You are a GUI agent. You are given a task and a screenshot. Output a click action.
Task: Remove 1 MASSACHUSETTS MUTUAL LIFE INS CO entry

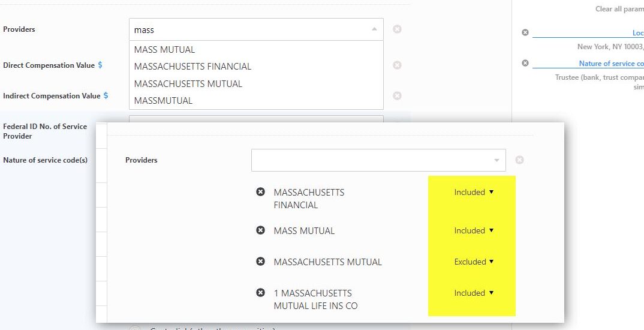coord(260,293)
